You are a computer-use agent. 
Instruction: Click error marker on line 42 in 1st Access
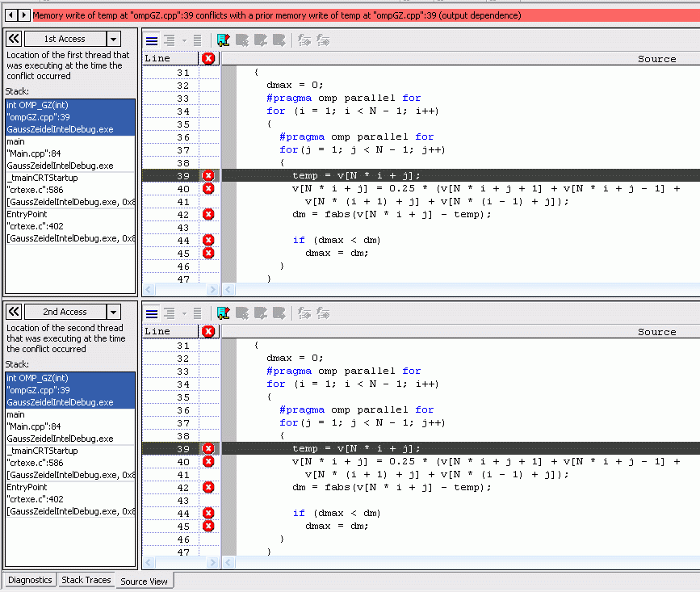[x=208, y=214]
